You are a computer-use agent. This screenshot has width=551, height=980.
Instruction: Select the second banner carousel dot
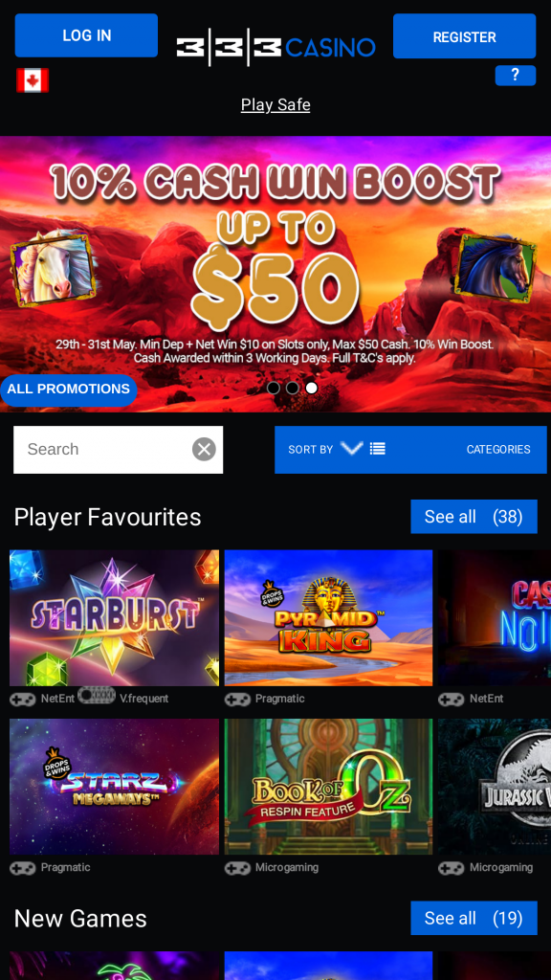pyautogui.click(x=292, y=388)
